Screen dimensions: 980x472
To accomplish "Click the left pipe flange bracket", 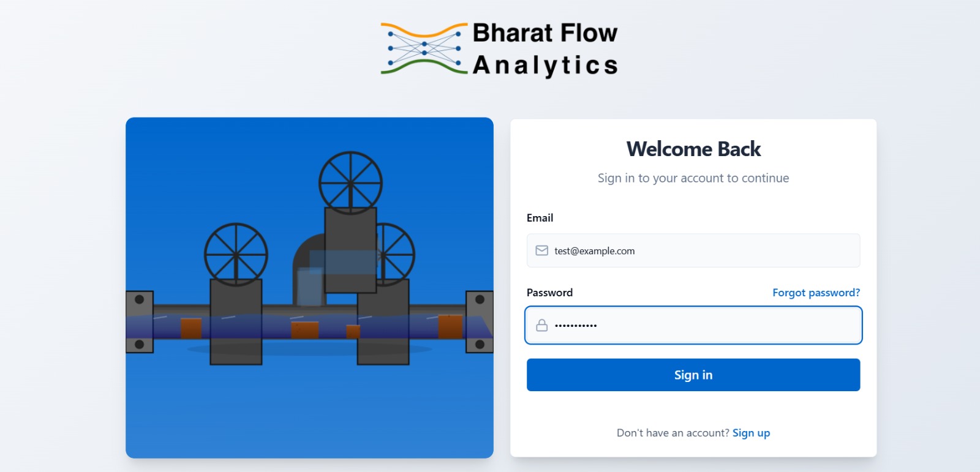I will [139, 322].
